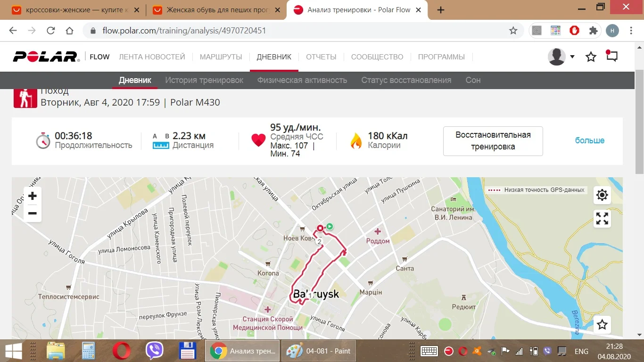
Task: Click the ENG language indicator
Action: [581, 351]
